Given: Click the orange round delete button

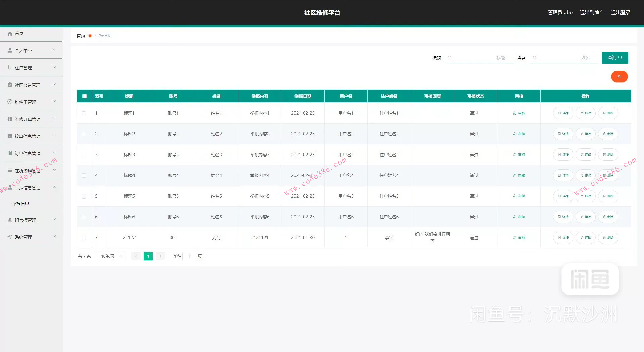Looking at the screenshot, I should (x=619, y=77).
